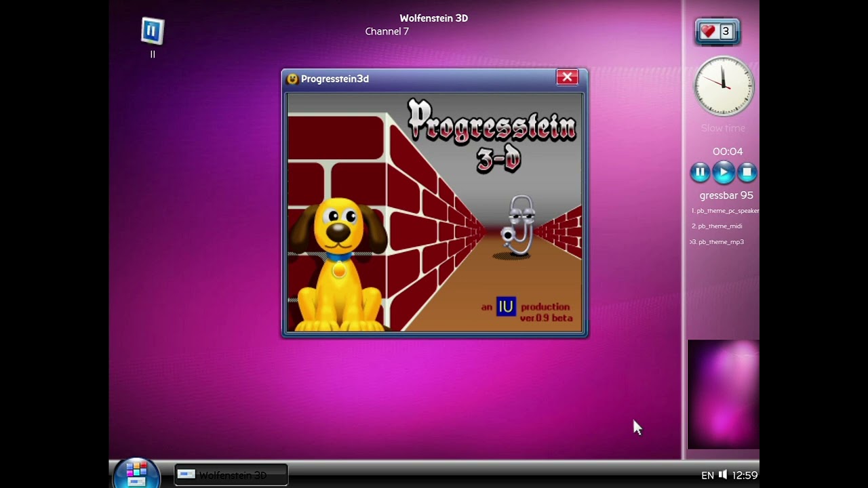Click the 00:04 track timer

(728, 151)
